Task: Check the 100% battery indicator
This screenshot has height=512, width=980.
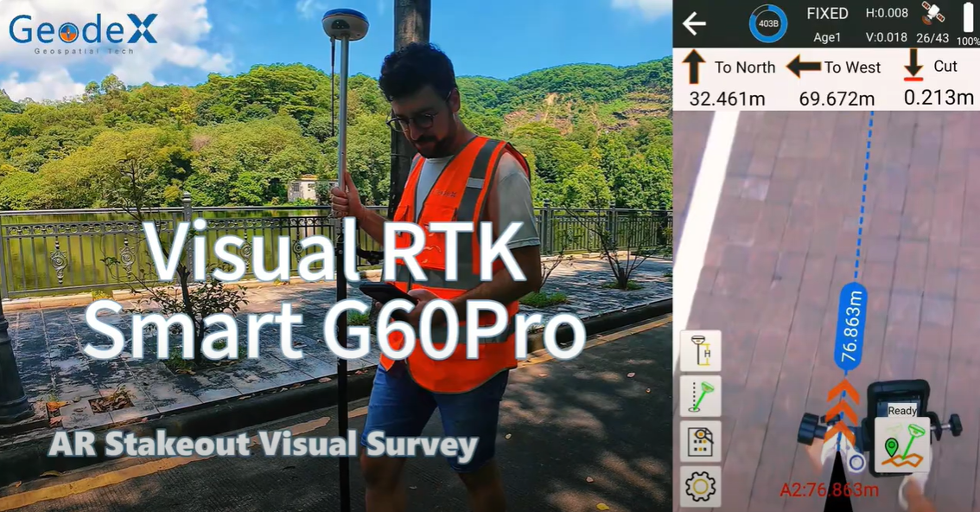Action: (x=965, y=23)
